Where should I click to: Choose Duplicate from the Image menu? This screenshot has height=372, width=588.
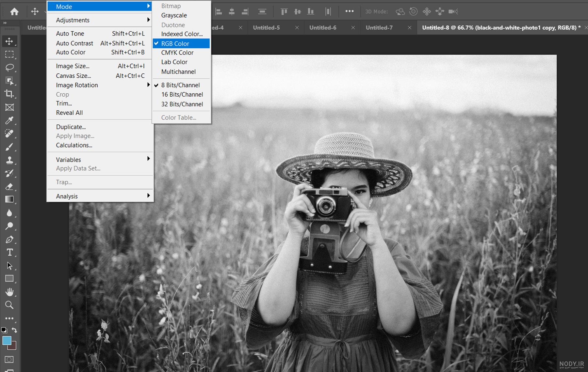[x=100, y=127]
